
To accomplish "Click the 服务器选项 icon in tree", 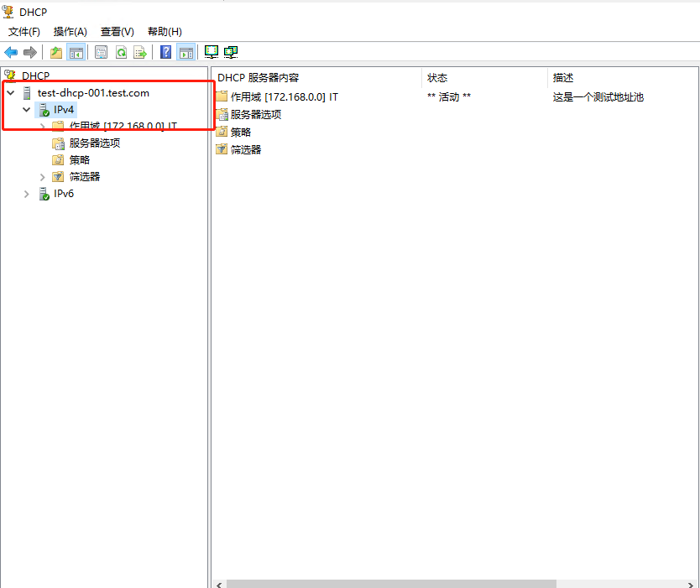I will click(x=58, y=143).
